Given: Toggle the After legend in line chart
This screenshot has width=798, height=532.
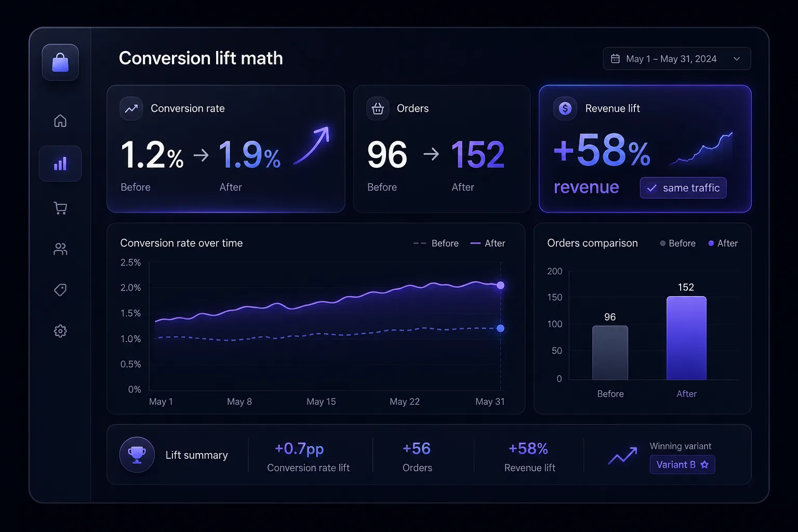Looking at the screenshot, I should [487, 243].
